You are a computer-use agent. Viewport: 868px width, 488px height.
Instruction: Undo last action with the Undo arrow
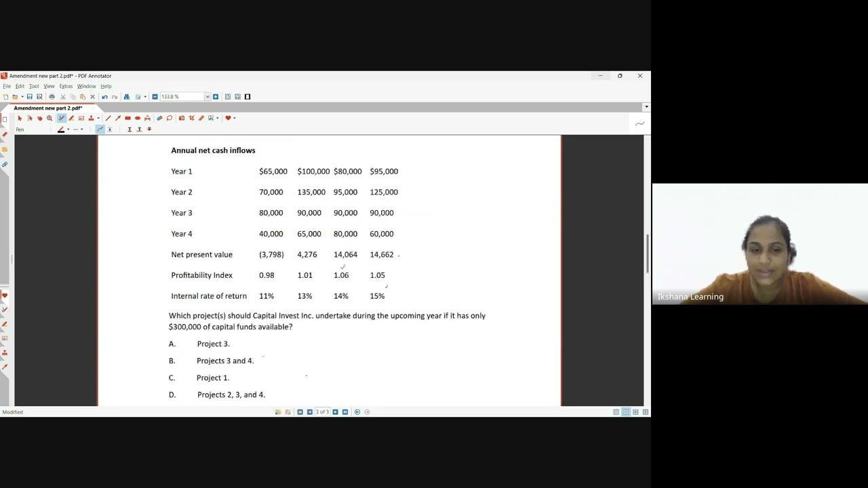click(104, 97)
